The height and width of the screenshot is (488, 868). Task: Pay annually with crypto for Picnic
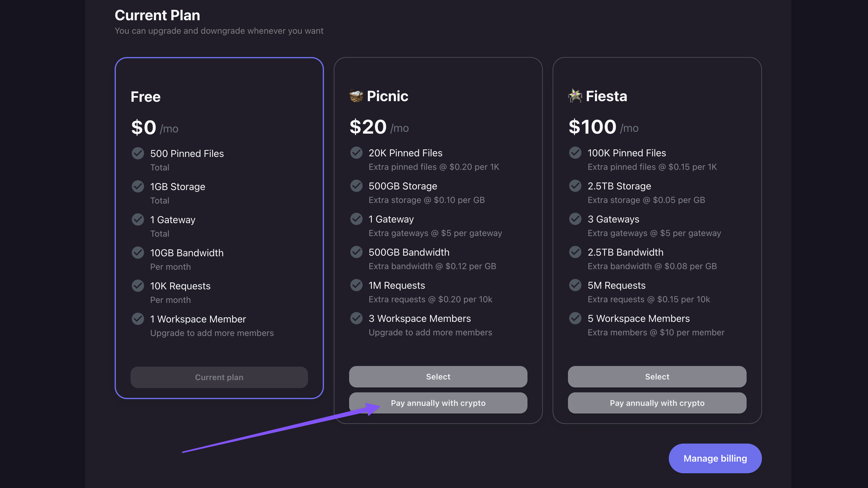coord(438,403)
